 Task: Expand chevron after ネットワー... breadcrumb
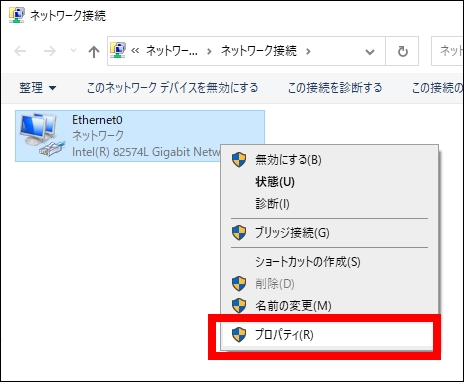[209, 51]
